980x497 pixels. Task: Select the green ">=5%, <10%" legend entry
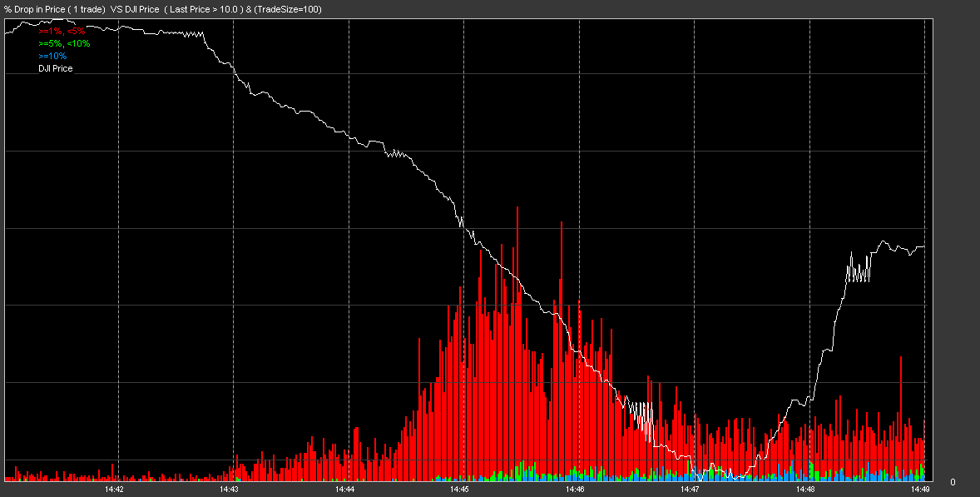pos(64,43)
